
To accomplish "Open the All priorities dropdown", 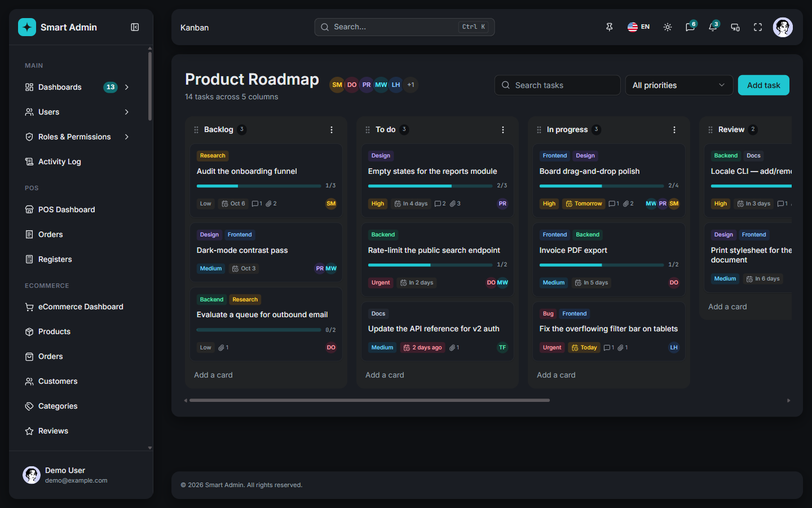I will click(x=679, y=85).
